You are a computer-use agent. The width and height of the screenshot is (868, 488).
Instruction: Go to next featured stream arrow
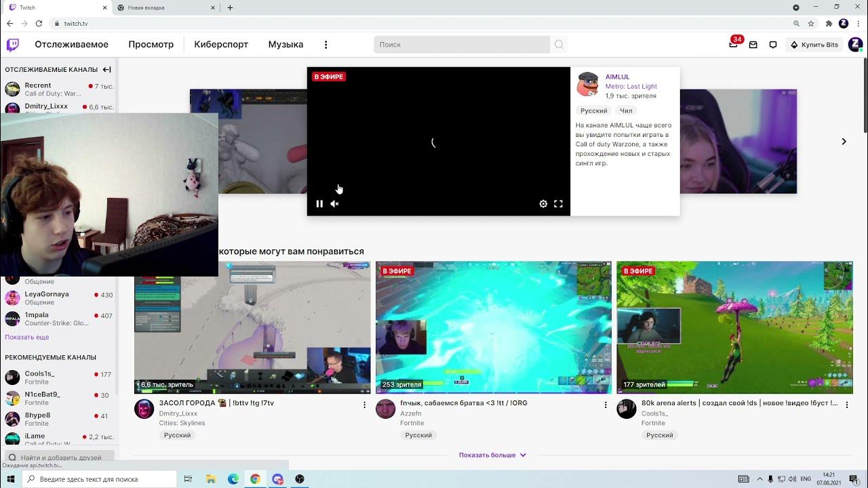844,142
